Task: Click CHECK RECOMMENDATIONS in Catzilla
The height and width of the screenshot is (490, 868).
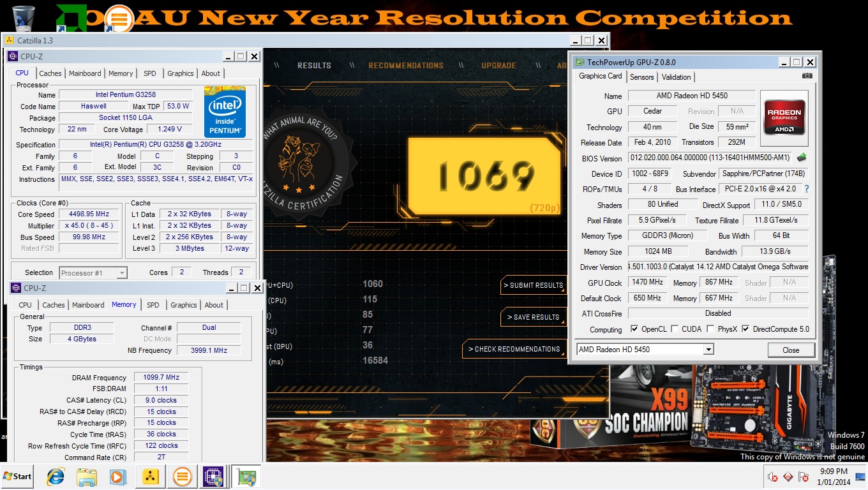Action: pyautogui.click(x=514, y=349)
